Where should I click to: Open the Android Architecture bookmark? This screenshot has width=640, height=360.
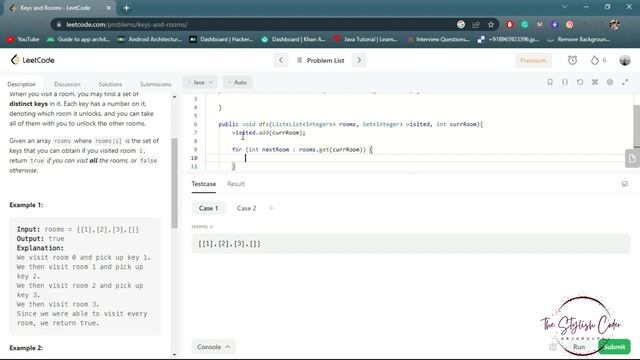click(149, 39)
